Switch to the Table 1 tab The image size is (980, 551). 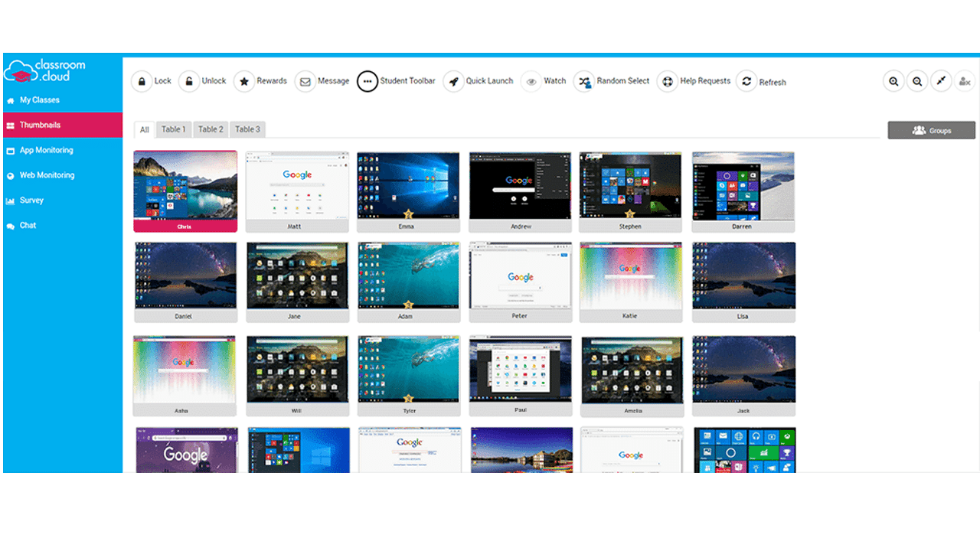click(173, 129)
